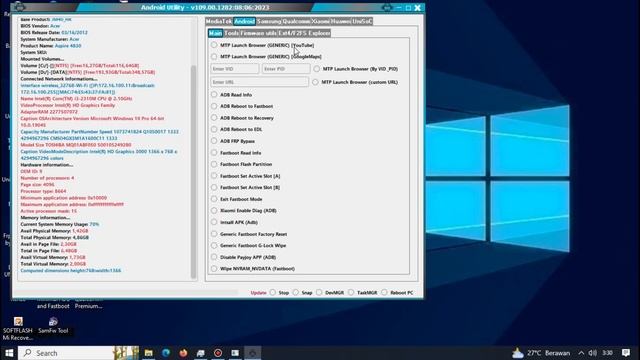Switch to the UniSoC tab

362,21
